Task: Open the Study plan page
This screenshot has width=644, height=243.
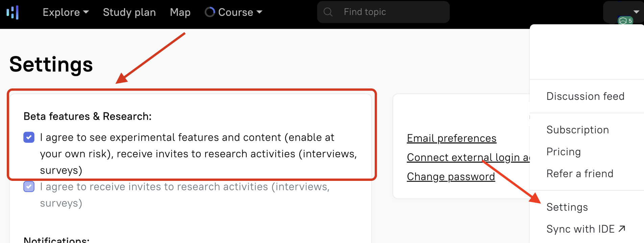Action: pos(129,12)
